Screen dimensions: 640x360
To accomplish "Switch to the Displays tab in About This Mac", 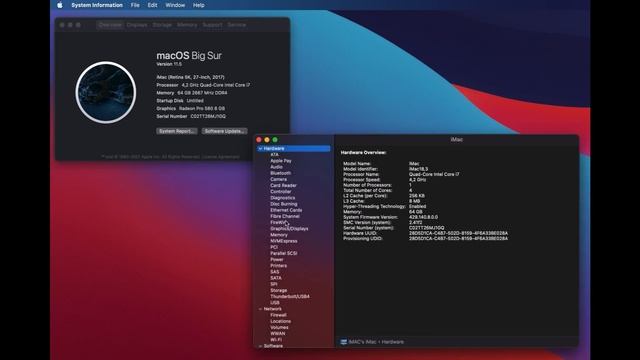I will [137, 25].
